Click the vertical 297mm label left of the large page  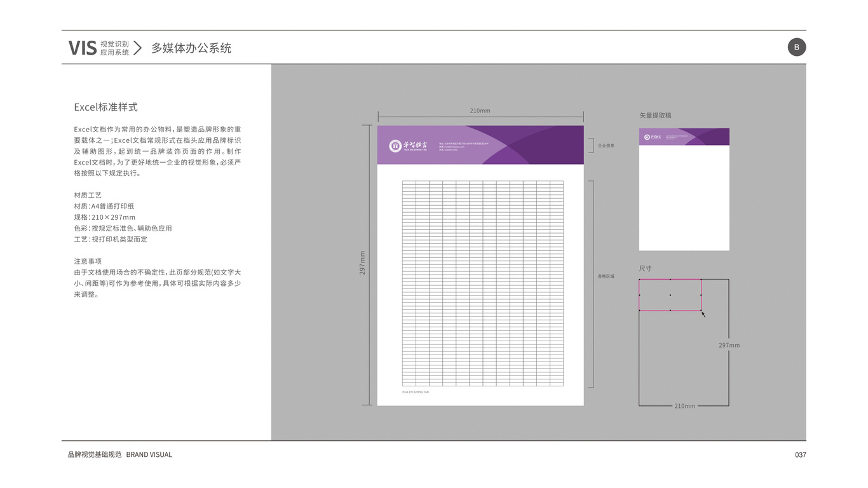[x=362, y=262]
